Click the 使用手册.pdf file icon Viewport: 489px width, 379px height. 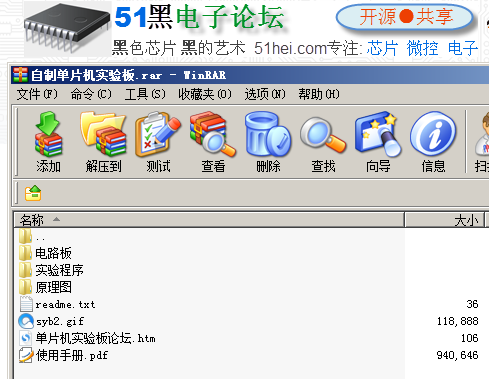pyautogui.click(x=26, y=355)
